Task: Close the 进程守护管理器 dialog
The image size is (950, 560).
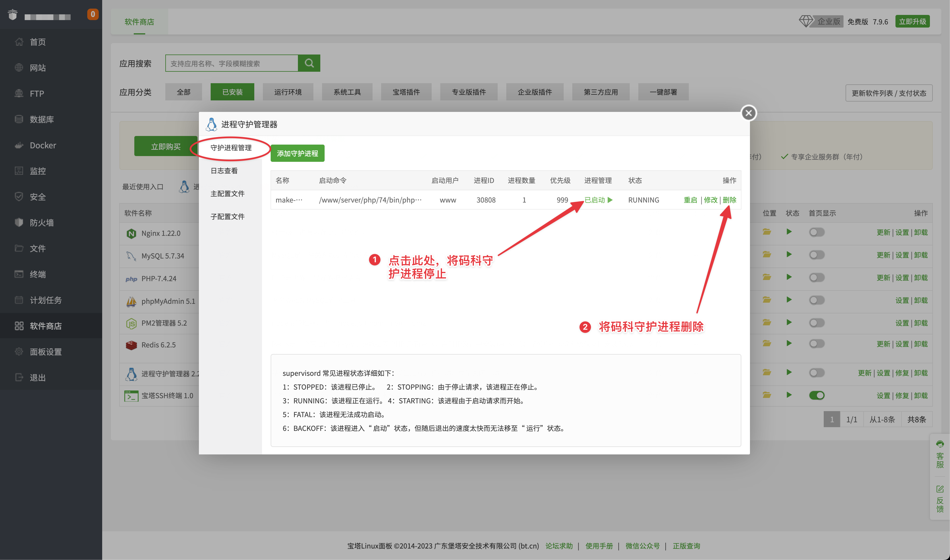Action: pyautogui.click(x=749, y=113)
